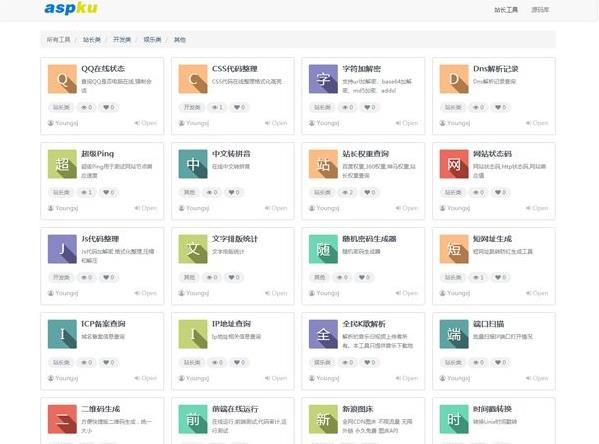Click Open on the 端口扫描 card
The width and height of the screenshot is (599, 444).
tap(537, 378)
